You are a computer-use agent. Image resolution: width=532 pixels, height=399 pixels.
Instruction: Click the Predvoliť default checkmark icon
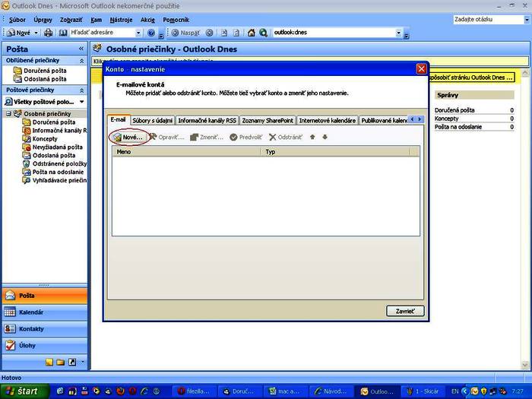point(233,137)
